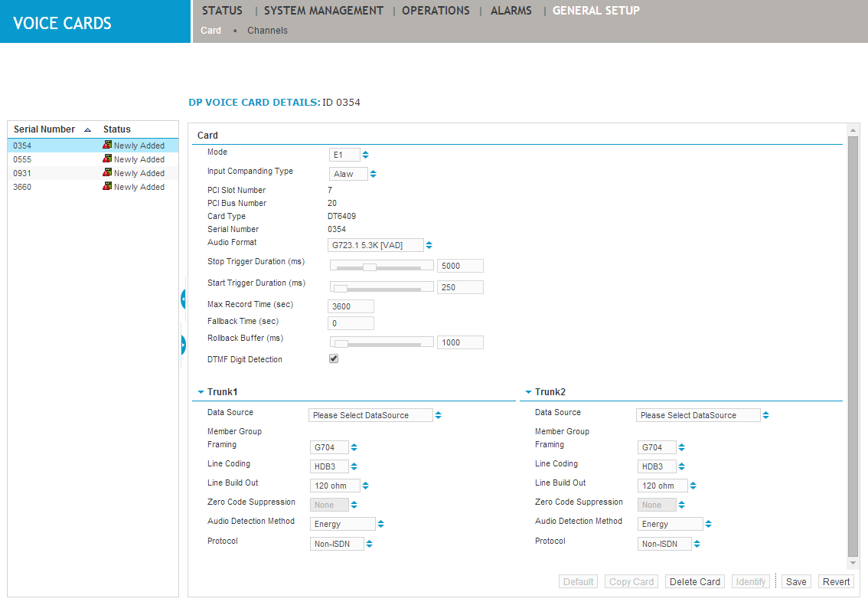
Task: Click status icon for serial 0354
Action: coord(107,146)
